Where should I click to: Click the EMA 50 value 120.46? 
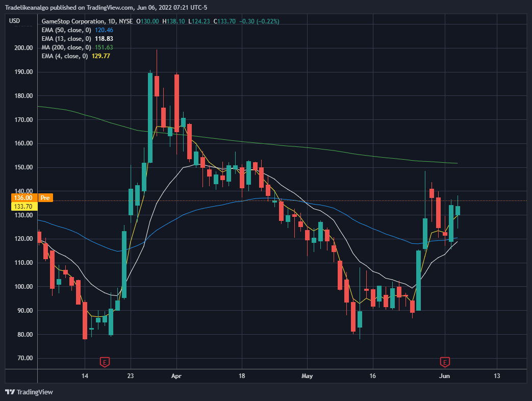104,30
